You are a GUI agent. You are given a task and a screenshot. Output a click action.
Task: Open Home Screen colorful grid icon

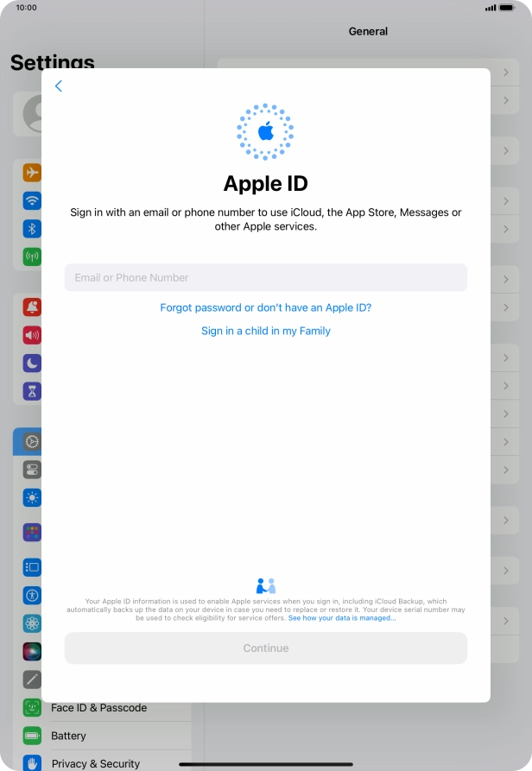pyautogui.click(x=32, y=532)
